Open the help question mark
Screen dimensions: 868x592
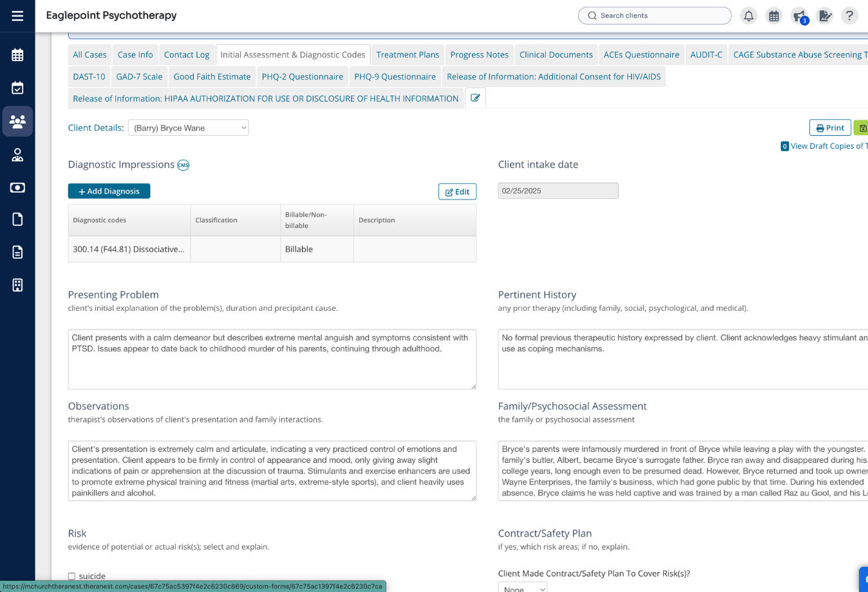pyautogui.click(x=850, y=16)
